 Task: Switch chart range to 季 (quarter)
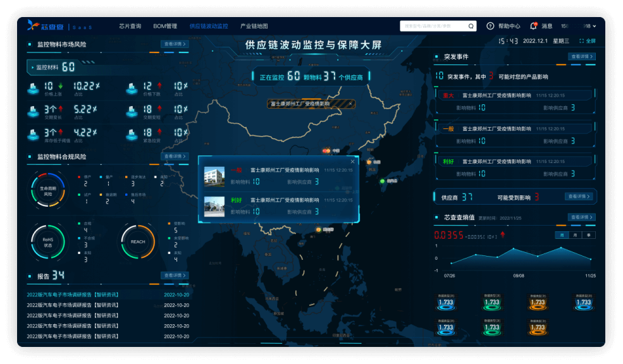(x=588, y=235)
